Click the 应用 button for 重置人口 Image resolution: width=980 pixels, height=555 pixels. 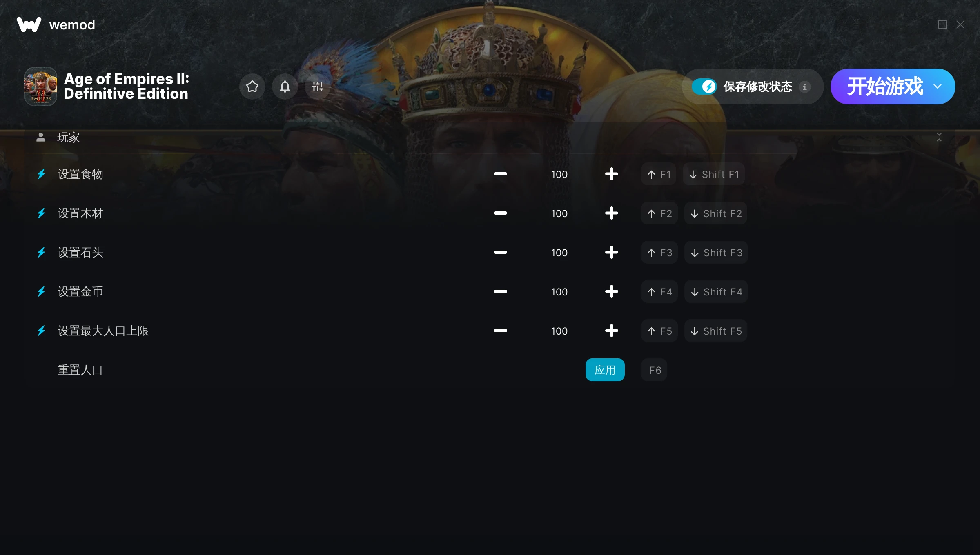pos(605,370)
